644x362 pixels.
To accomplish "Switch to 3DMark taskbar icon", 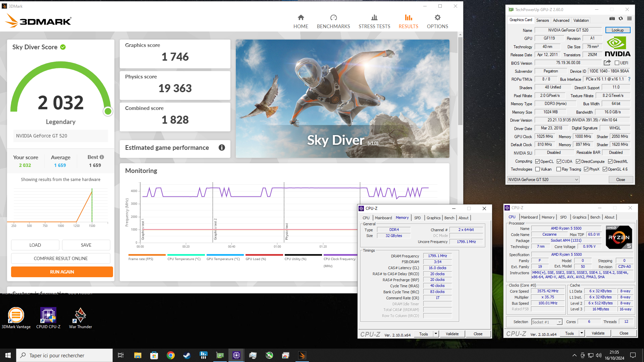I will (302, 355).
